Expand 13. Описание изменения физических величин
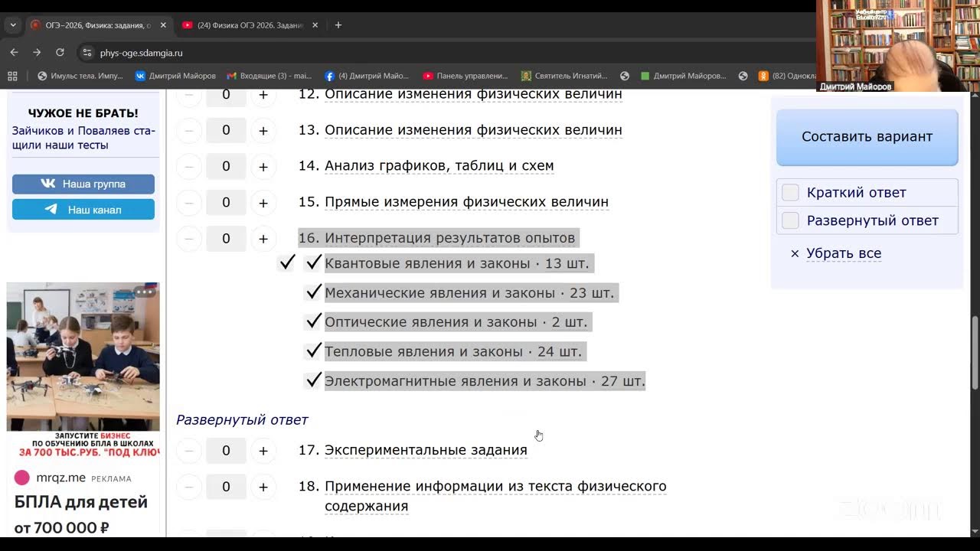This screenshot has width=980, height=551. 473,130
